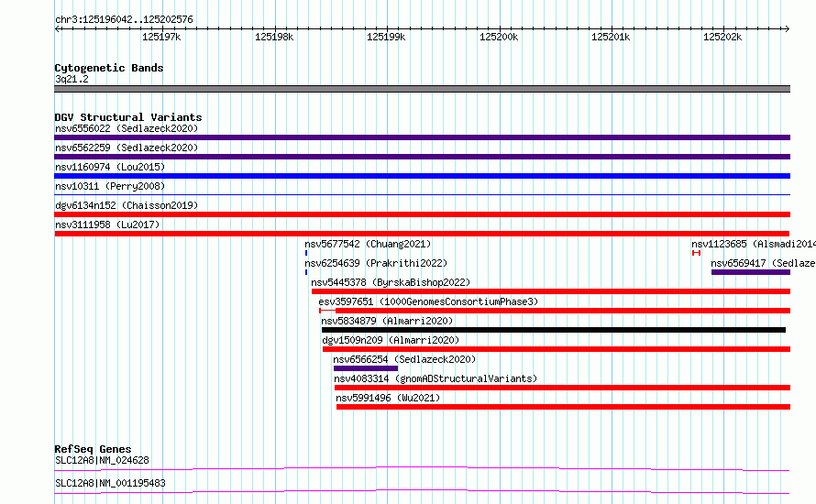816x504 pixels.
Task: Open nsv4083314 (gnomADStructuralVariants) label
Action: click(436, 378)
